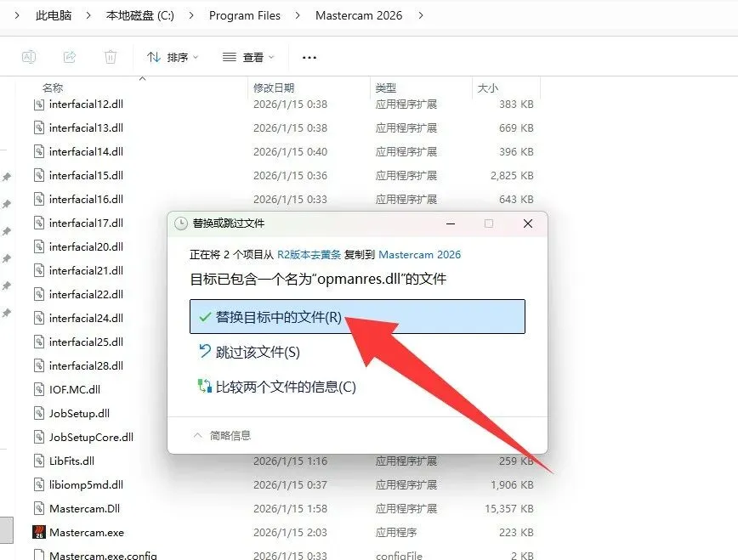Select Mastercam.Dll file icon
The image size is (738, 560).
click(39, 509)
